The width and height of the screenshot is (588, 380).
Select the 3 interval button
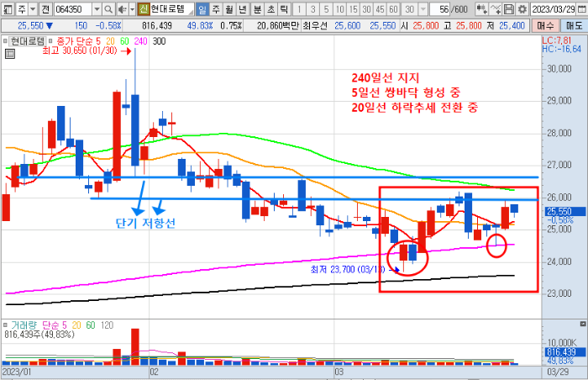pos(312,9)
